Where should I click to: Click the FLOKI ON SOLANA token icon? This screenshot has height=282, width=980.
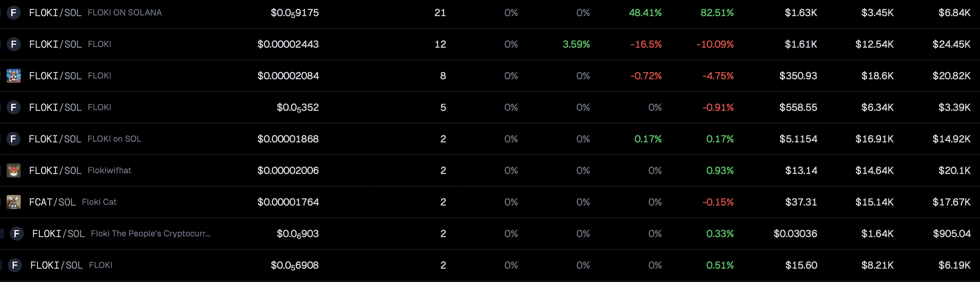[x=14, y=13]
